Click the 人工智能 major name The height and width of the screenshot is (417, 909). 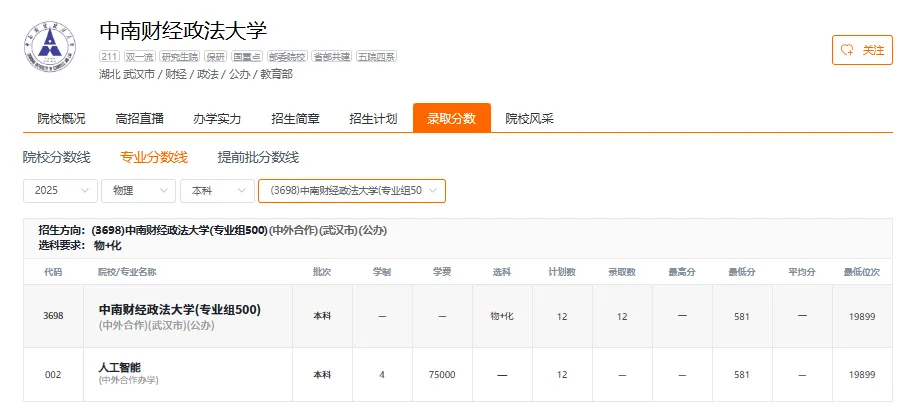[x=120, y=367]
